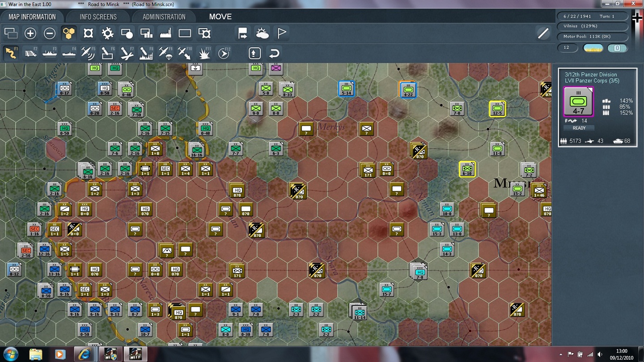
Task: Select the 11-14 unit stack on map
Action: tap(360, 311)
